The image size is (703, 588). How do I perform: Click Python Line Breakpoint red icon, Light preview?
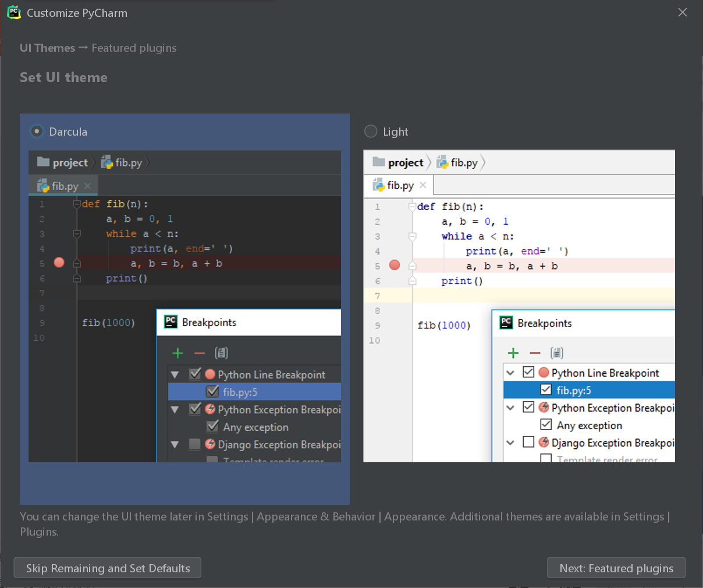(x=544, y=372)
